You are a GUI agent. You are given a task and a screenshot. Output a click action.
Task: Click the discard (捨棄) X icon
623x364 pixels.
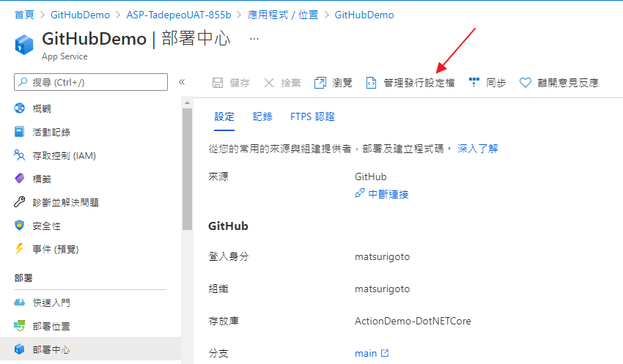click(x=269, y=83)
